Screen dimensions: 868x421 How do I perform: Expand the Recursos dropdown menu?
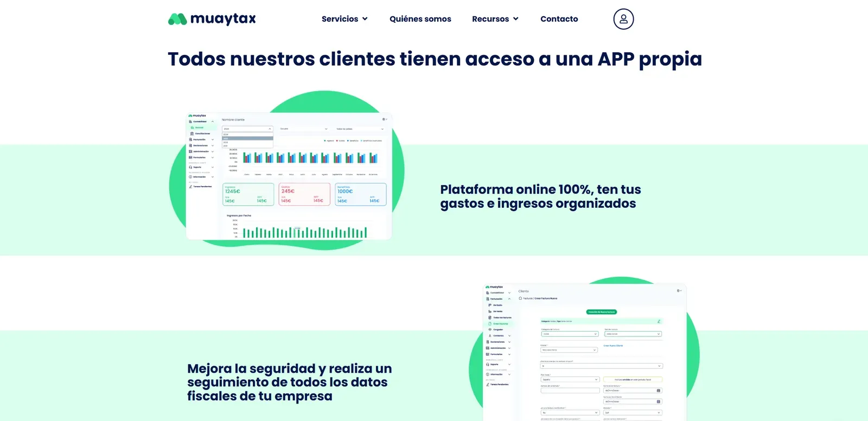pos(495,19)
